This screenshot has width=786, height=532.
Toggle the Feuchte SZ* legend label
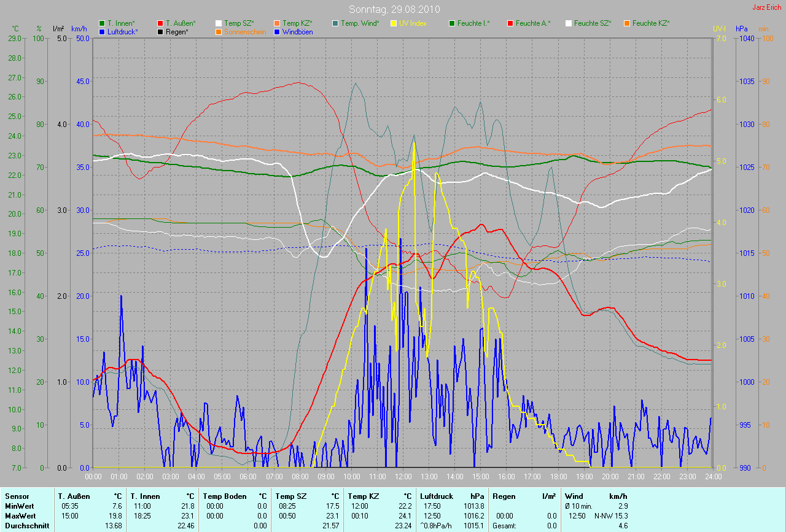pos(593,23)
